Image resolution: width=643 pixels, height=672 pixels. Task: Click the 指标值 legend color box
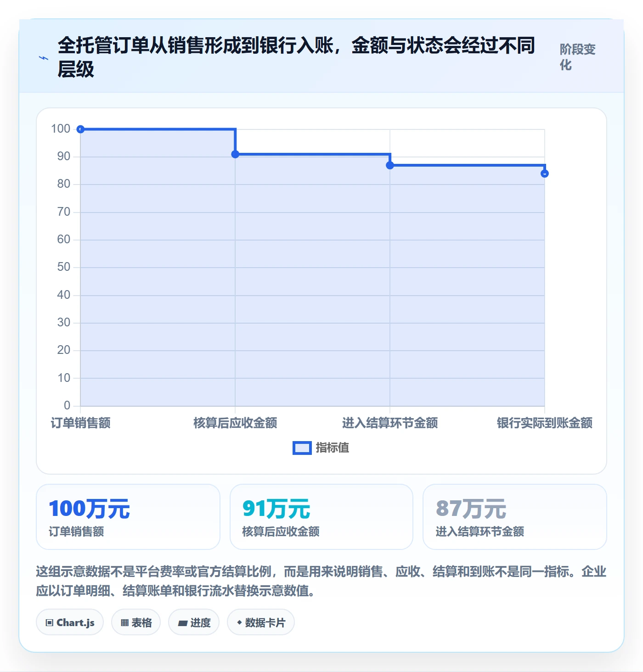click(302, 448)
